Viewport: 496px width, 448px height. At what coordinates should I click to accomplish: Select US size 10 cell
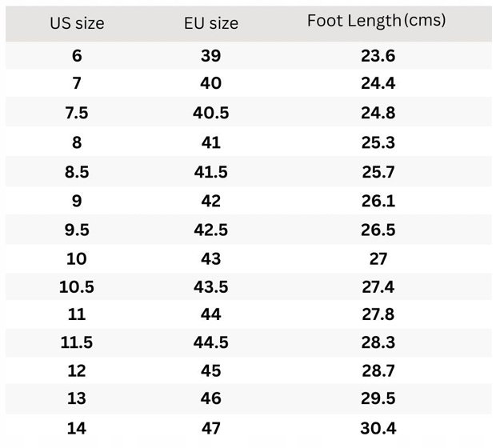[77, 259]
